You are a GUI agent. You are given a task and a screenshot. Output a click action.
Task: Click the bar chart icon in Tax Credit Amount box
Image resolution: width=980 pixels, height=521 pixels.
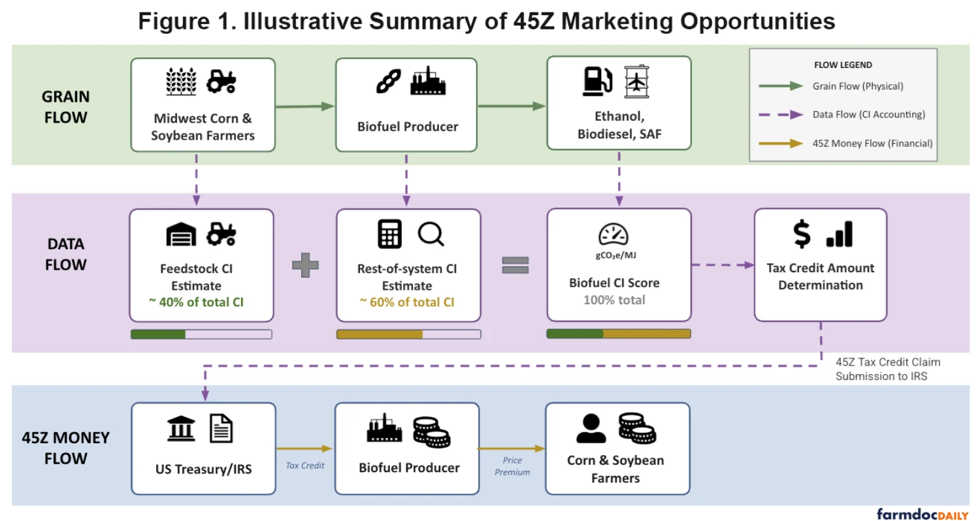[839, 234]
